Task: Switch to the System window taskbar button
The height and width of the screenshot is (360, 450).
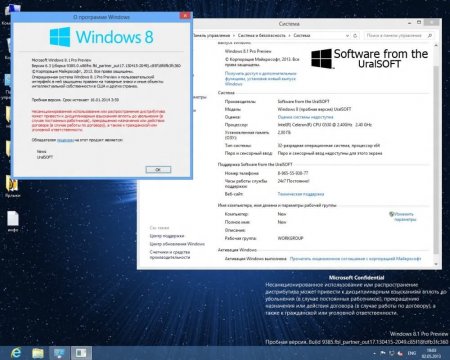Action: click(59, 353)
